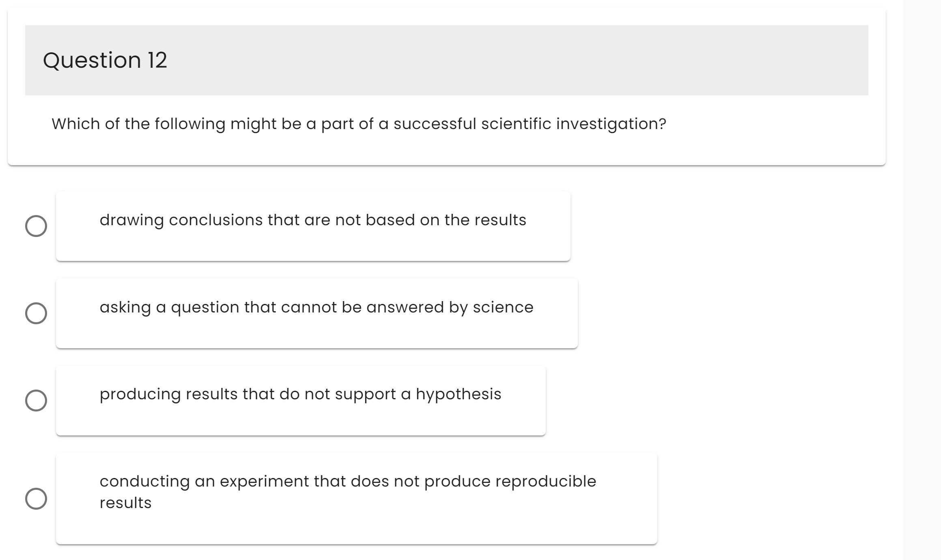Mark the radio for 'conducting an experiment' option
This screenshot has width=941, height=560.
(x=36, y=499)
